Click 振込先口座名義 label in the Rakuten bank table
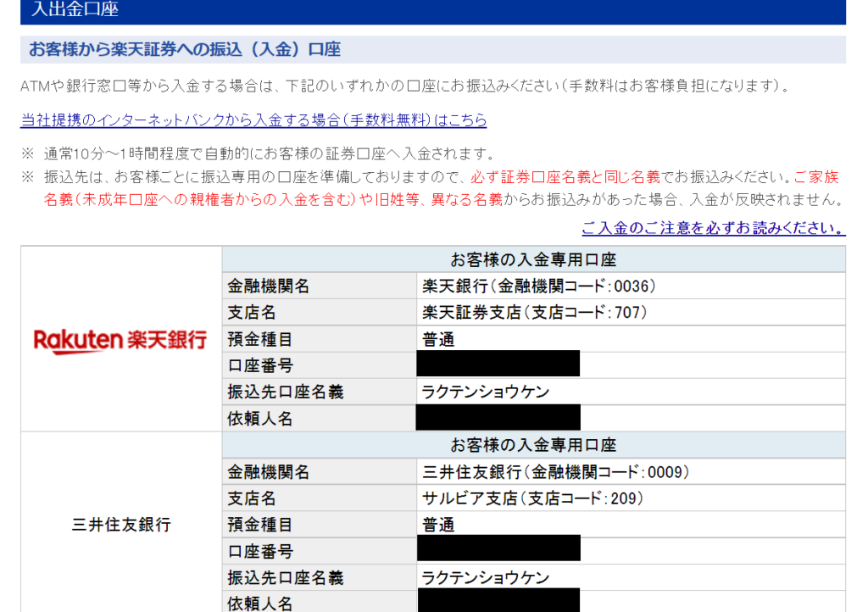868x612 pixels. point(320,392)
